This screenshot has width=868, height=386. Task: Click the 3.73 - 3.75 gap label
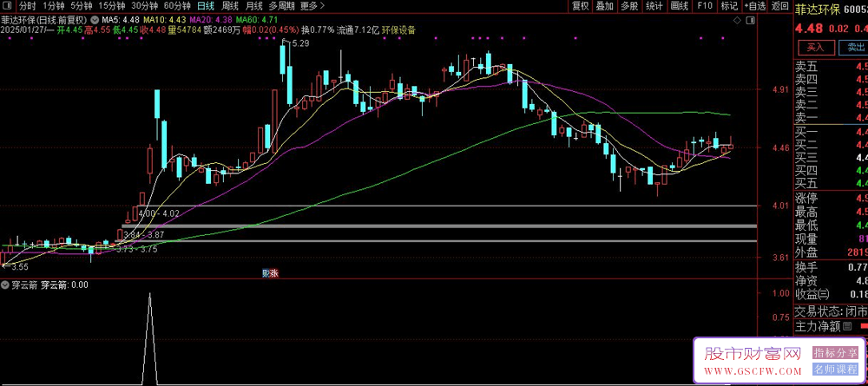(137, 250)
